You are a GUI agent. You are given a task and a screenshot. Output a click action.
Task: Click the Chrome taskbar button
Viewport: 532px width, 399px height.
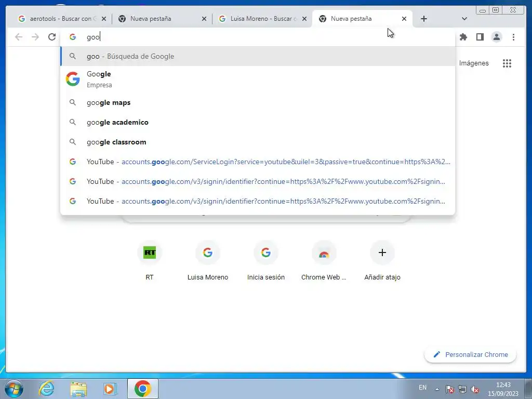[143, 389]
